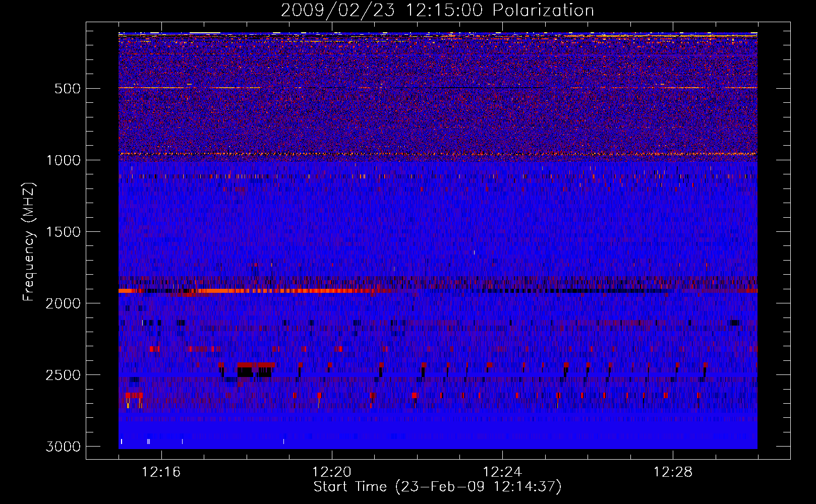The height and width of the screenshot is (504, 816).
Task: Click the 1500 frequency tick label
Action: pos(63,232)
